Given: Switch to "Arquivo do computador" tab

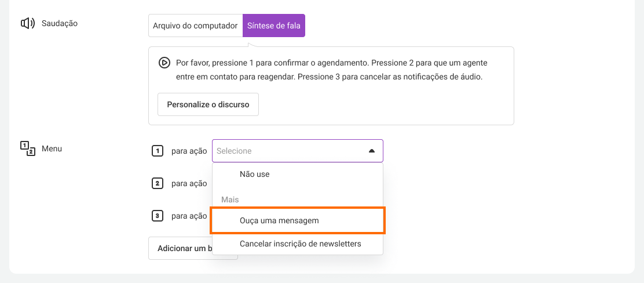Looking at the screenshot, I should [x=195, y=26].
